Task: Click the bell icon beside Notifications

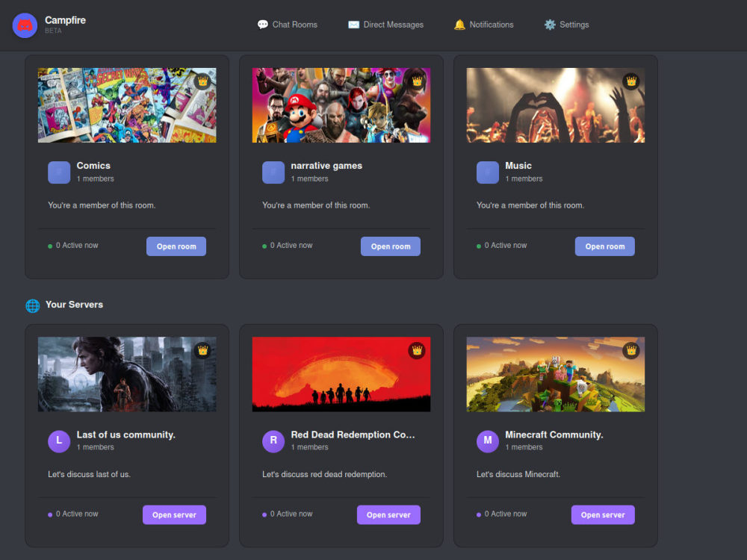Action: pyautogui.click(x=459, y=25)
